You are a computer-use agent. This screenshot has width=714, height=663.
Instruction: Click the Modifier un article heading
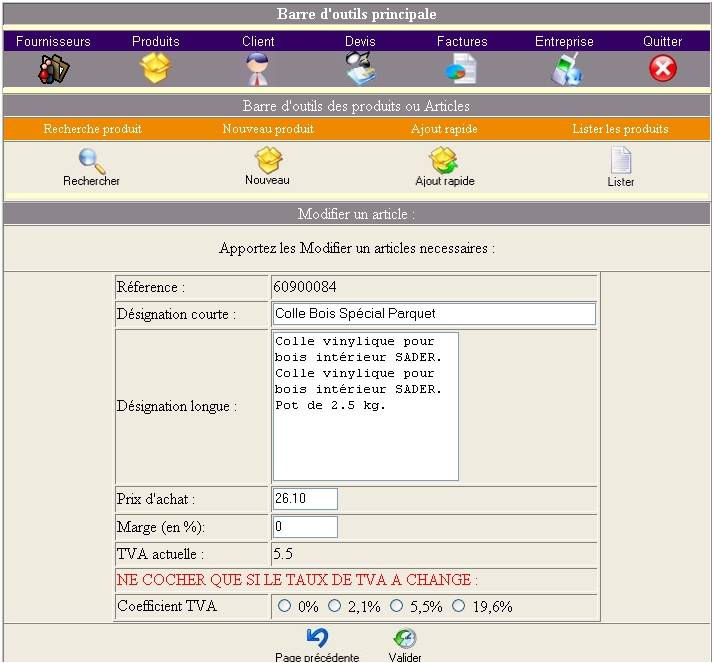coord(357,214)
